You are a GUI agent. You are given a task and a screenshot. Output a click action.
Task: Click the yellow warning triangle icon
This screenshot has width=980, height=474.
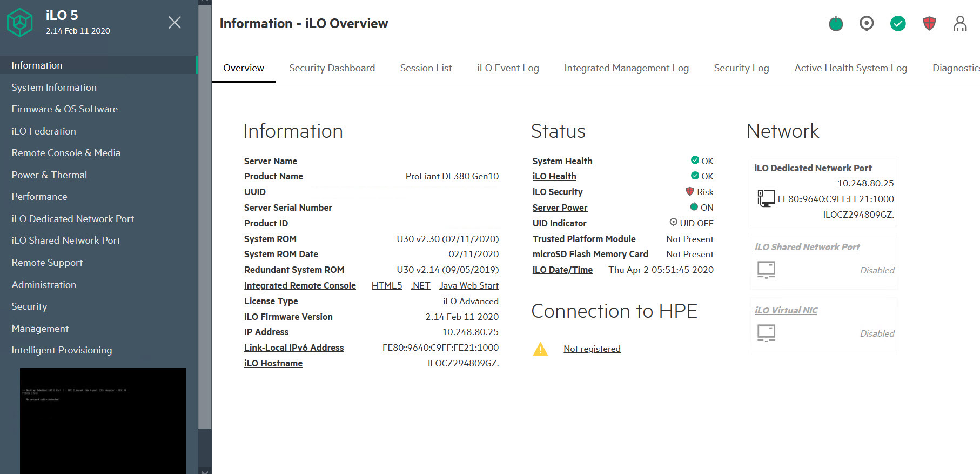pyautogui.click(x=540, y=349)
